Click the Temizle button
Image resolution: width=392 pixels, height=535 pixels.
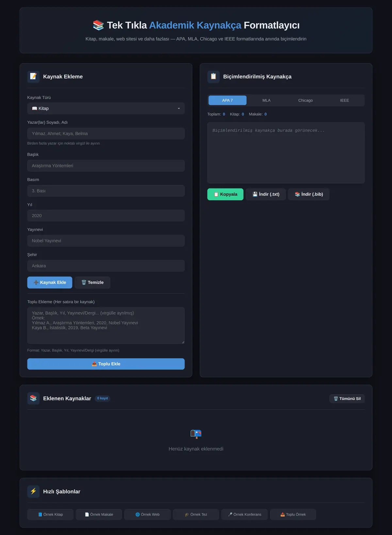click(x=92, y=283)
